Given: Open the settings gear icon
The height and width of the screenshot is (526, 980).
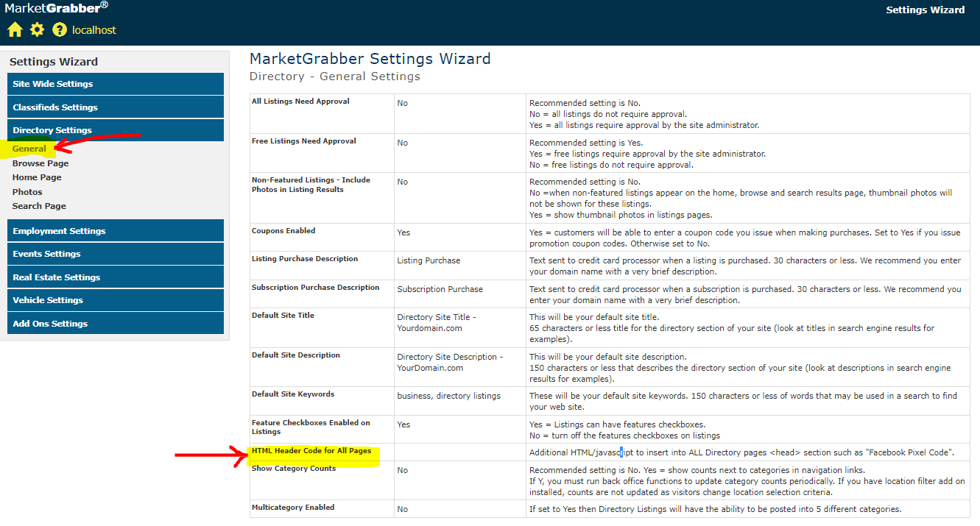Looking at the screenshot, I should (x=37, y=29).
